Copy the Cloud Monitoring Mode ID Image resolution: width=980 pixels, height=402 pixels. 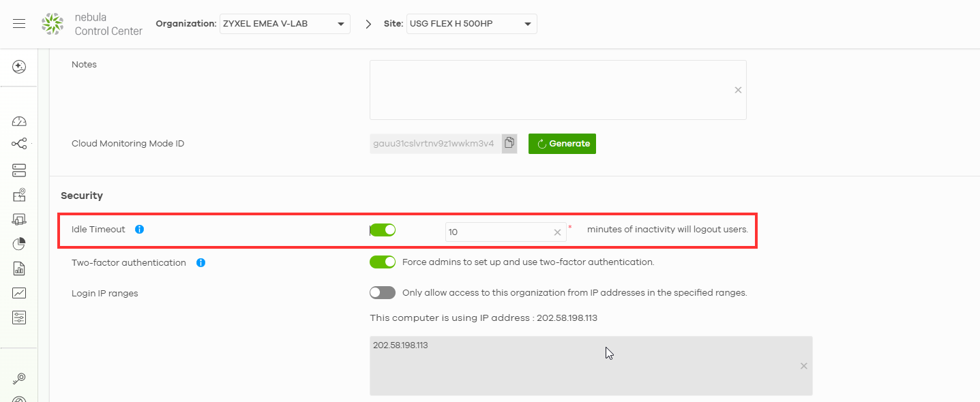[x=509, y=143]
